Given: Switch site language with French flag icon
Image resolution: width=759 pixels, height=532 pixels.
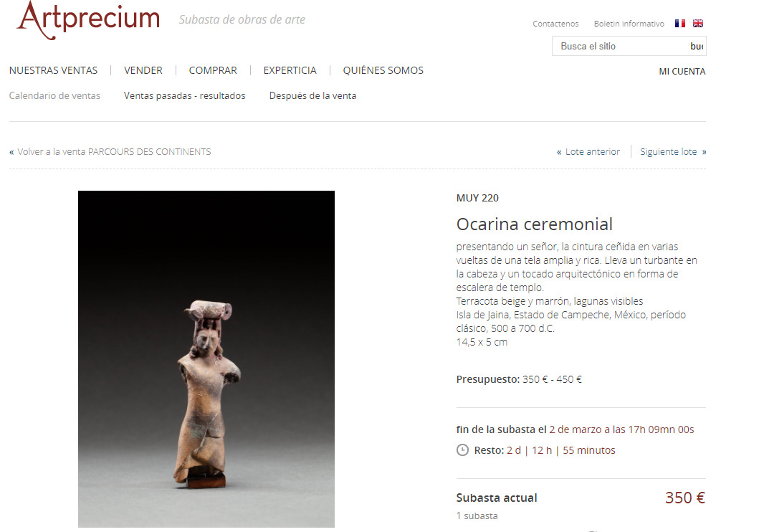Looking at the screenshot, I should pyautogui.click(x=679, y=23).
